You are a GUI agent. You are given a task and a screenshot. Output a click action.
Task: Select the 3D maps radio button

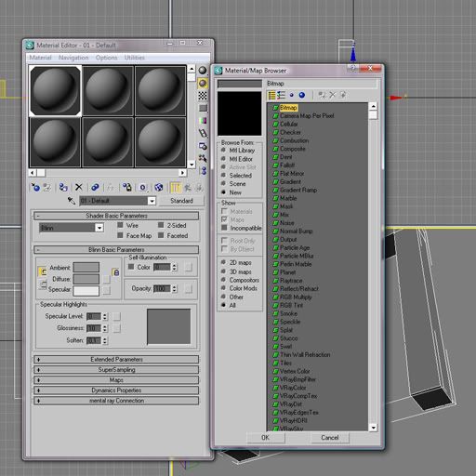223,271
